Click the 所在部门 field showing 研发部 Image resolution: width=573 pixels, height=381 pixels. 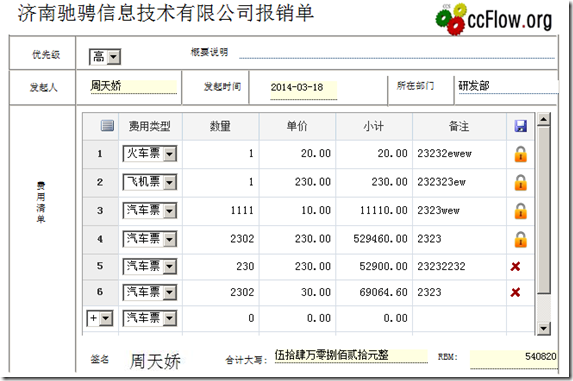508,86
